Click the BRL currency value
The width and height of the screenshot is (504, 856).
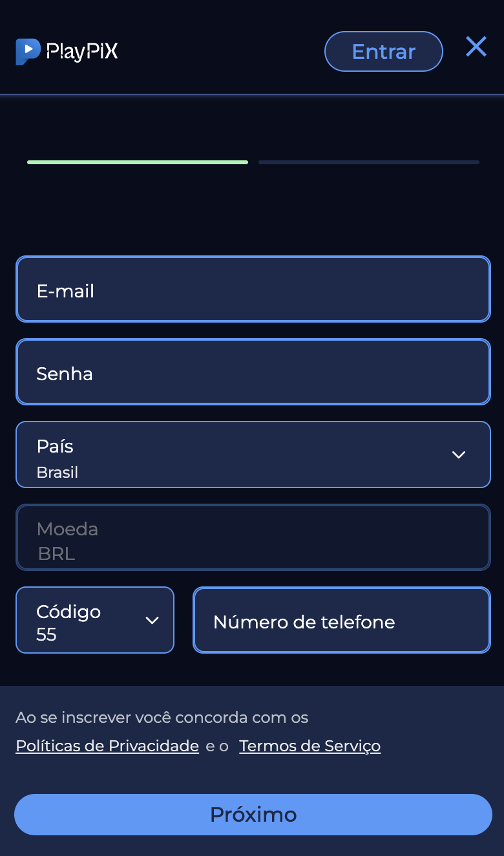(56, 554)
